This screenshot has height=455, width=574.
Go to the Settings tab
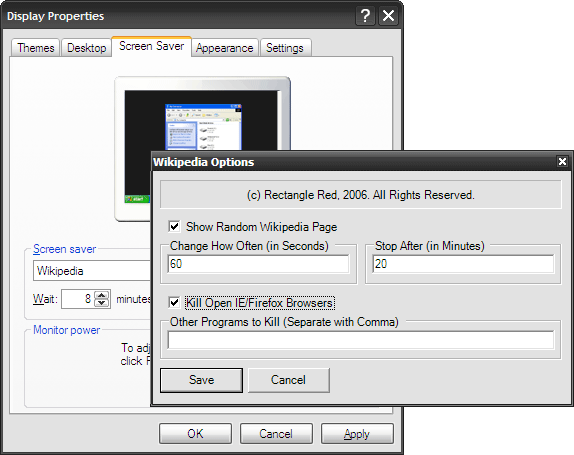285,48
